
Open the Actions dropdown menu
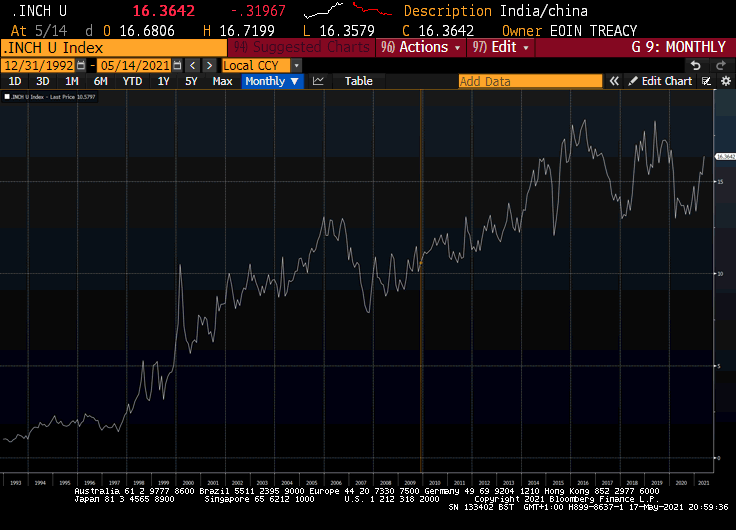tap(421, 47)
